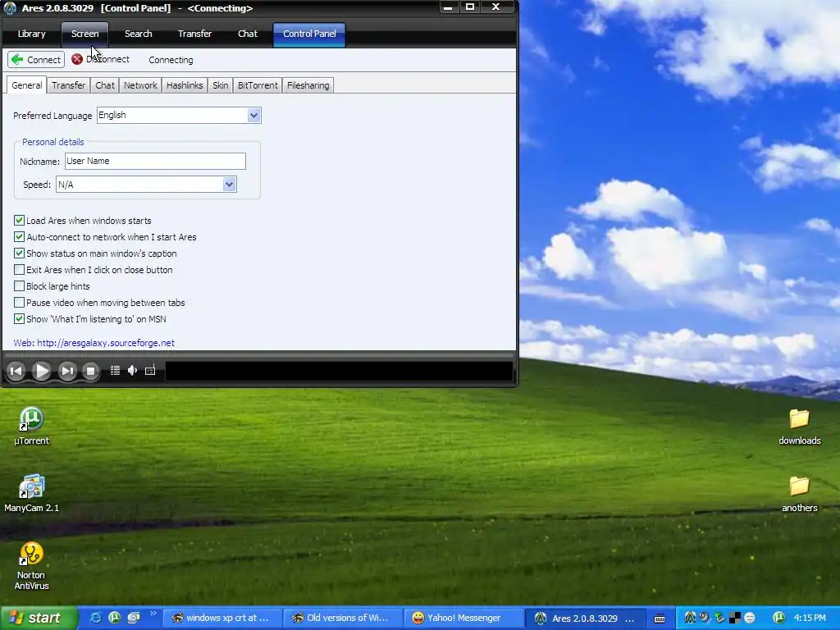The height and width of the screenshot is (630, 840).
Task: Expand the Preferred Language dropdown
Action: pyautogui.click(x=254, y=115)
